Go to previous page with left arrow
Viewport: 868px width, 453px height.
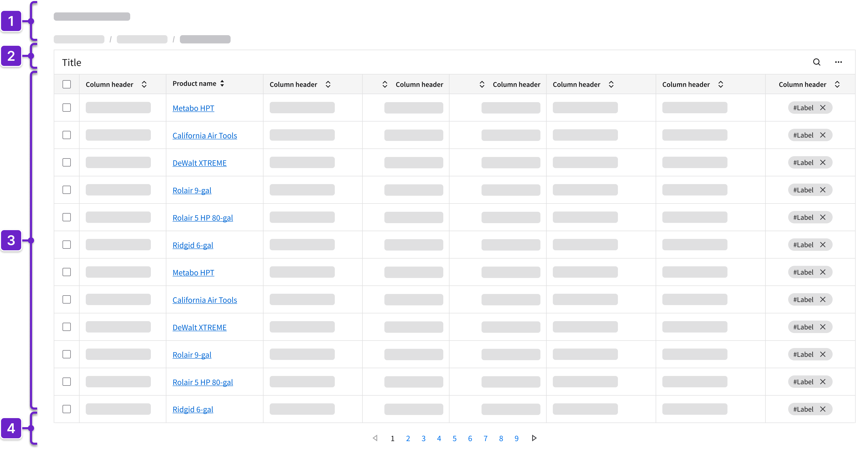(x=375, y=438)
